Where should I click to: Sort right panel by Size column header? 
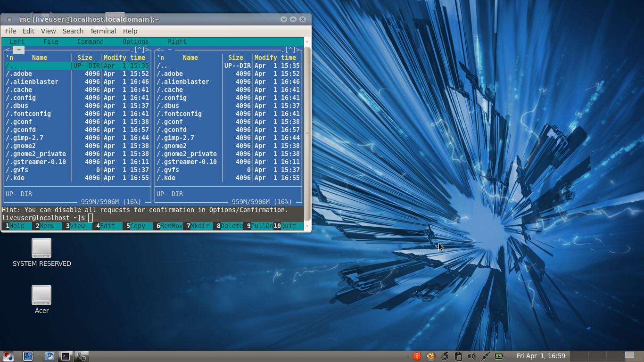click(x=235, y=58)
